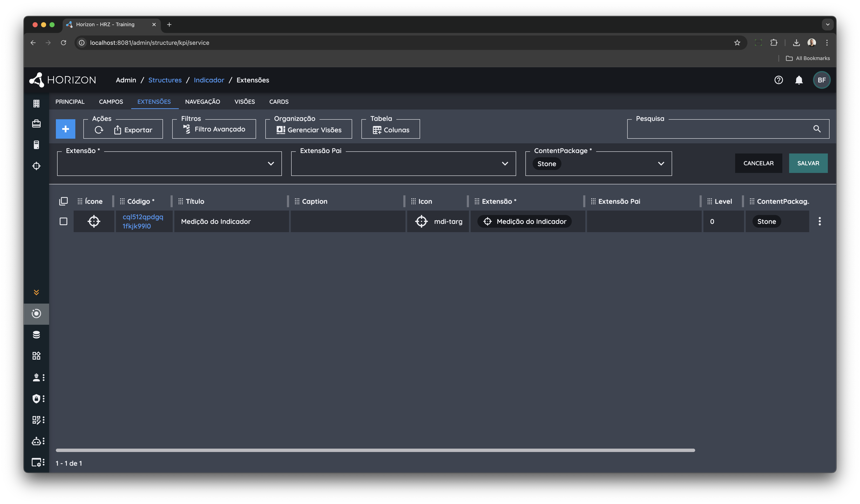Bookmark this page with the star icon
The image size is (860, 504).
click(737, 43)
